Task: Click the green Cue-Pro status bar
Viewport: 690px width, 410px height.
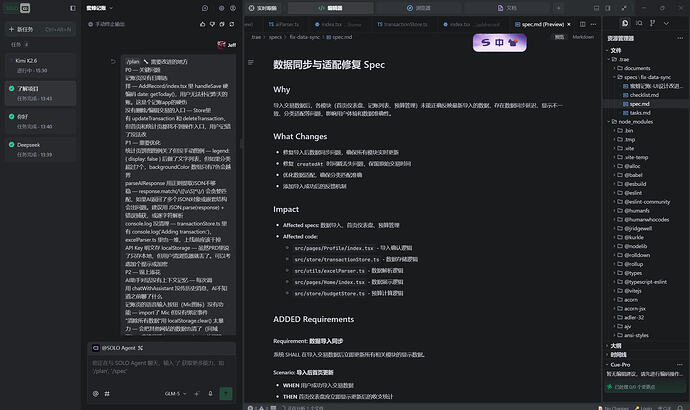Action: pyautogui.click(x=645, y=387)
